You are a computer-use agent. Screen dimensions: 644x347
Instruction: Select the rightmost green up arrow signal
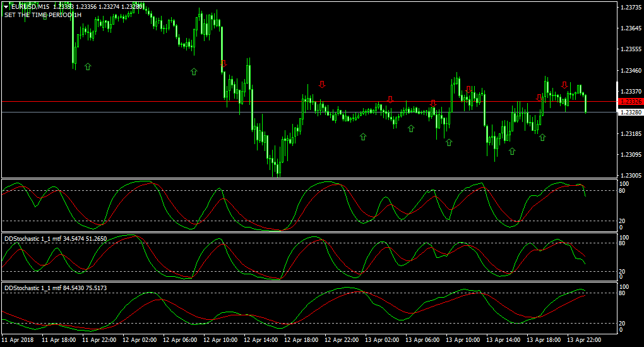pos(542,137)
